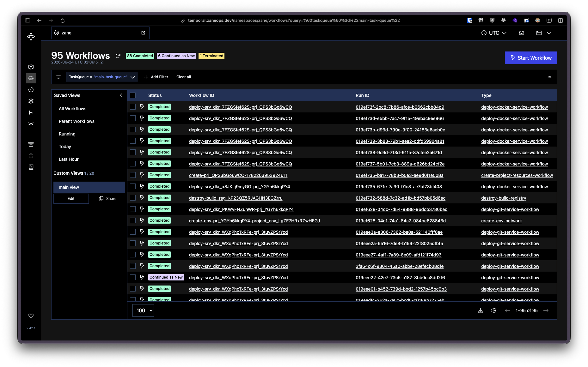588x367 pixels.
Task: Edit the main view custom view
Action: click(71, 199)
